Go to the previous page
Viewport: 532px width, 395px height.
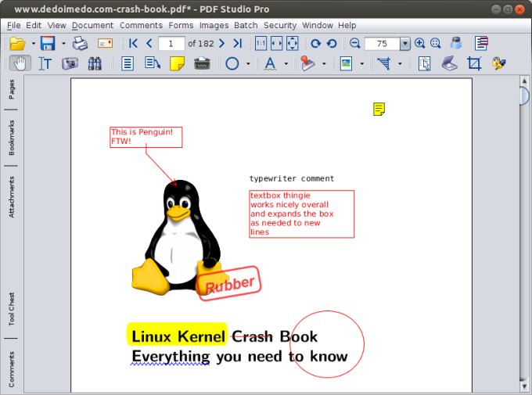click(x=149, y=44)
